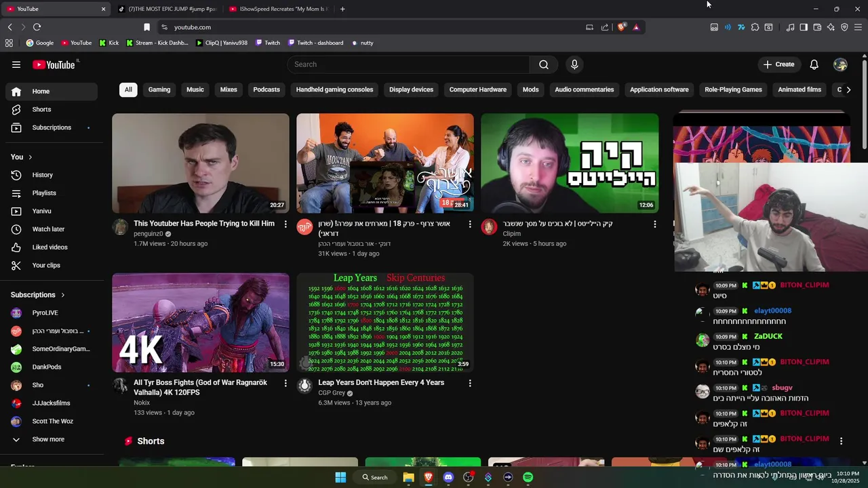Switch to the TikTok EPIC JUMP browser tab

(167, 9)
